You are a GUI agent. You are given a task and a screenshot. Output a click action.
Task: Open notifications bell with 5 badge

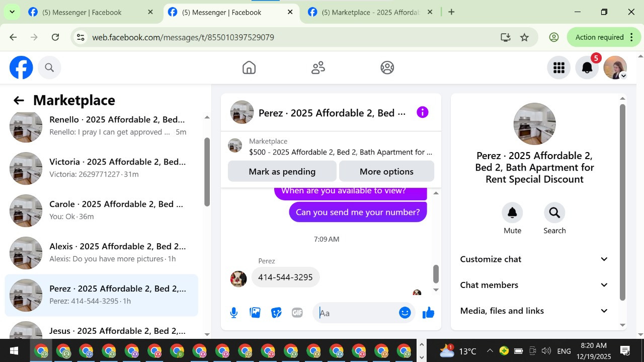pos(587,67)
